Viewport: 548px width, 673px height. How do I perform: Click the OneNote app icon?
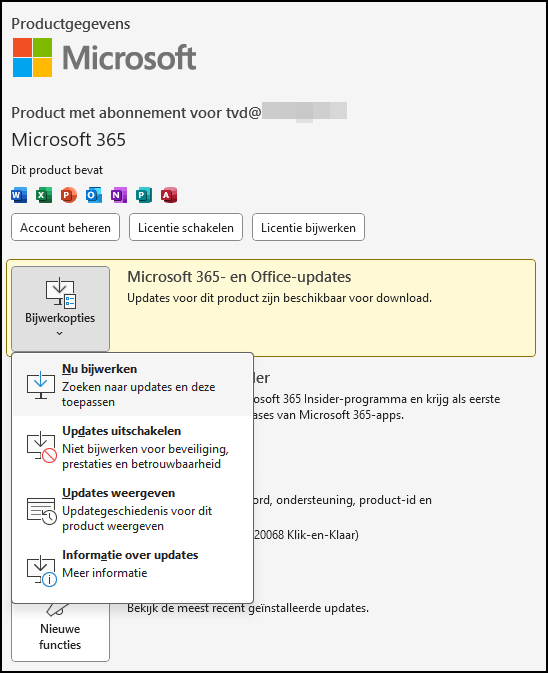point(119,195)
